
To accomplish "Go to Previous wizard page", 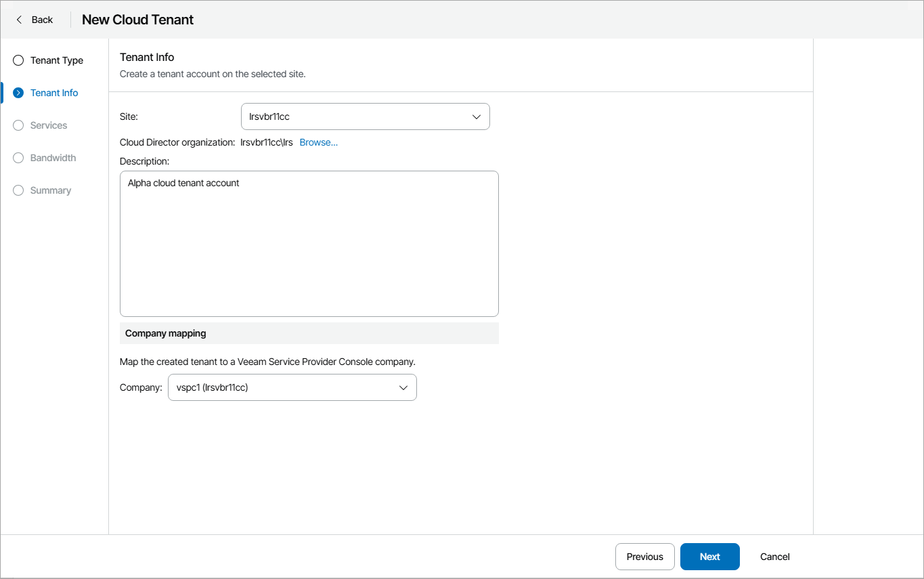I will (644, 557).
